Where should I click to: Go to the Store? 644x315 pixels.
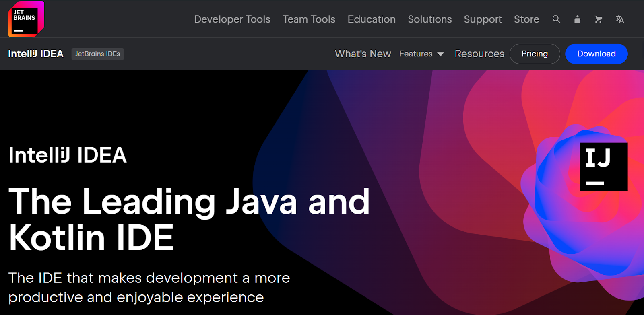526,19
